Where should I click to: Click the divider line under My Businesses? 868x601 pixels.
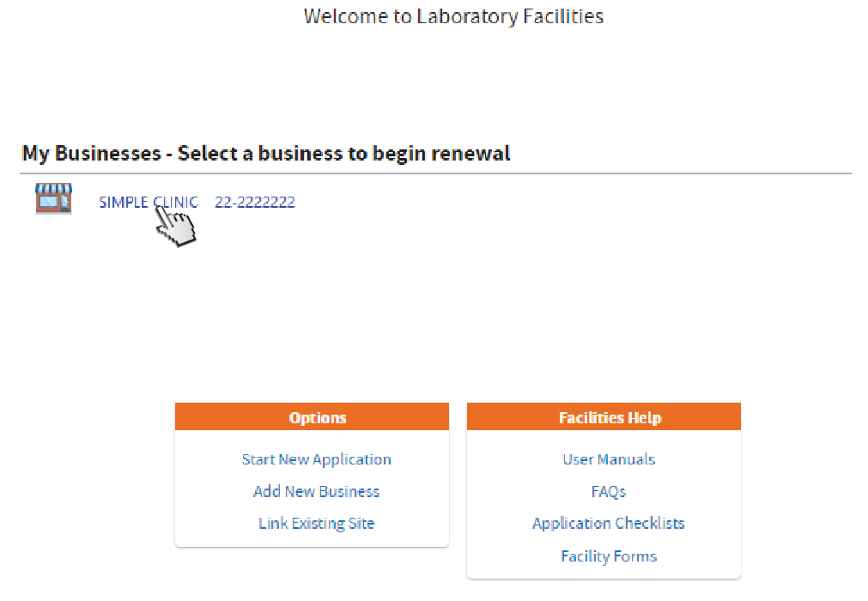pos(436,173)
